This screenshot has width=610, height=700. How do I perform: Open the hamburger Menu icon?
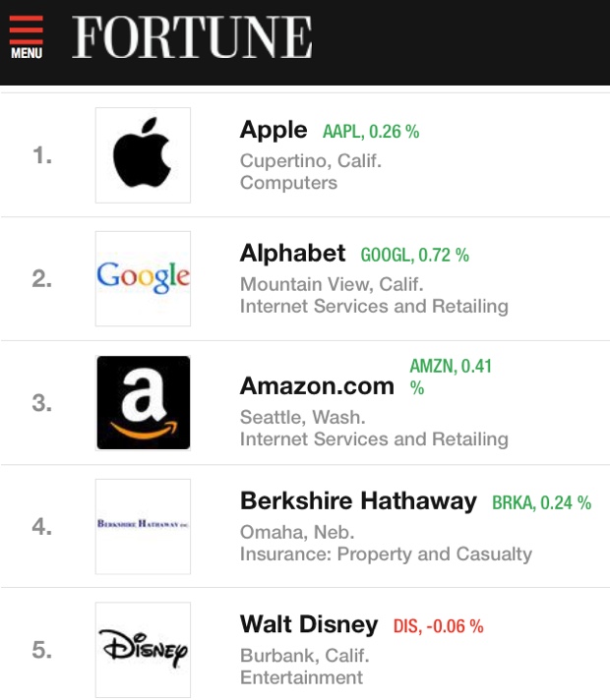pos(27,30)
